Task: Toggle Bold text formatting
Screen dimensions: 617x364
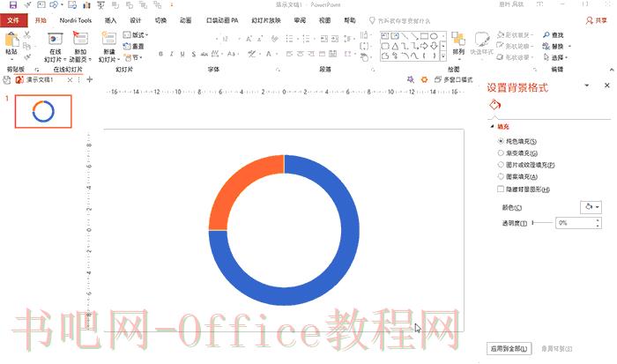Action: pos(160,54)
